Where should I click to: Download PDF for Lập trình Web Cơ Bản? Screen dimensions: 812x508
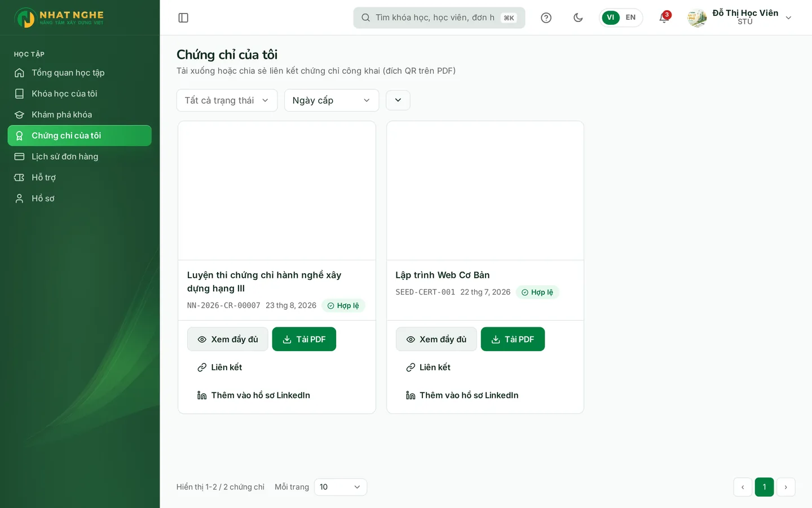(x=513, y=339)
